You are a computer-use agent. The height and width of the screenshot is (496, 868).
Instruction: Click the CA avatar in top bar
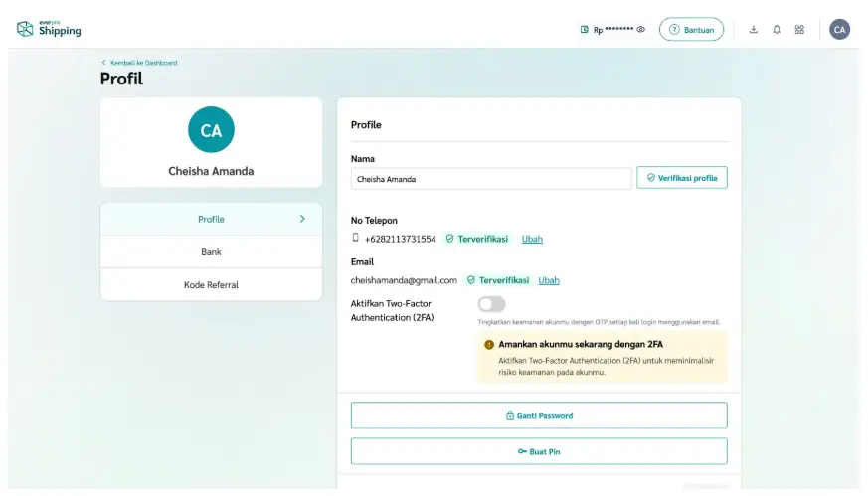[839, 30]
